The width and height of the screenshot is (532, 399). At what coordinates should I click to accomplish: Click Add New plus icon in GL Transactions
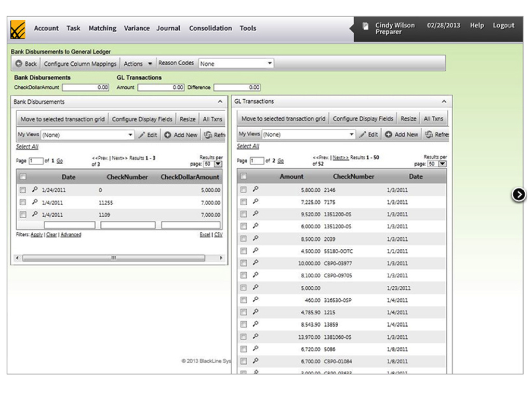pyautogui.click(x=389, y=135)
